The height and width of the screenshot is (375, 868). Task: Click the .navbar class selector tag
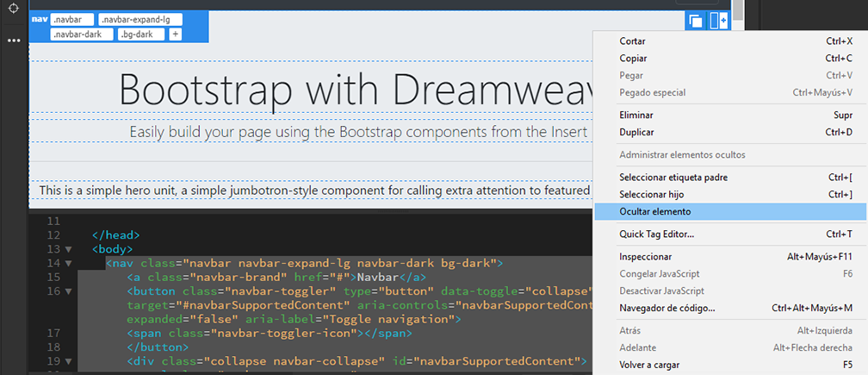tap(71, 20)
